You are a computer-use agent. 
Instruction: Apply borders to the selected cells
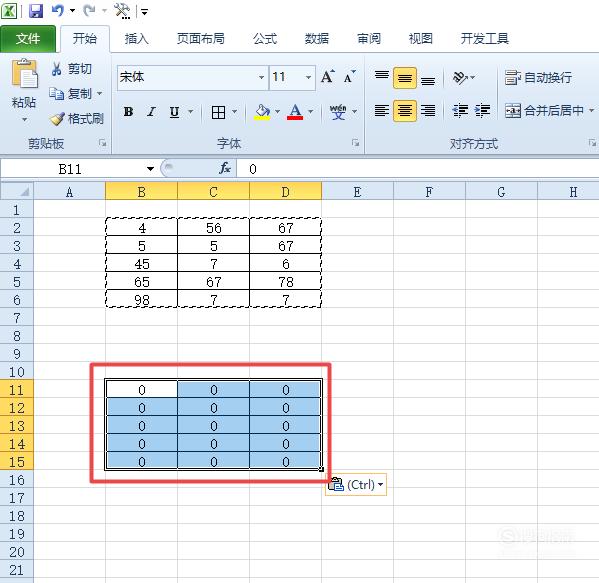pos(218,112)
